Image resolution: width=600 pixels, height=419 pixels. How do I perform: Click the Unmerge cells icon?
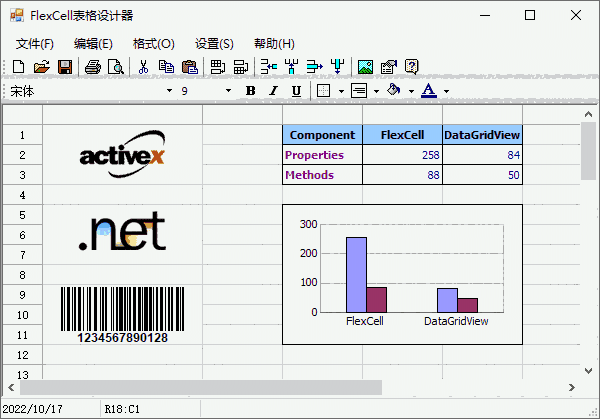tap(241, 67)
